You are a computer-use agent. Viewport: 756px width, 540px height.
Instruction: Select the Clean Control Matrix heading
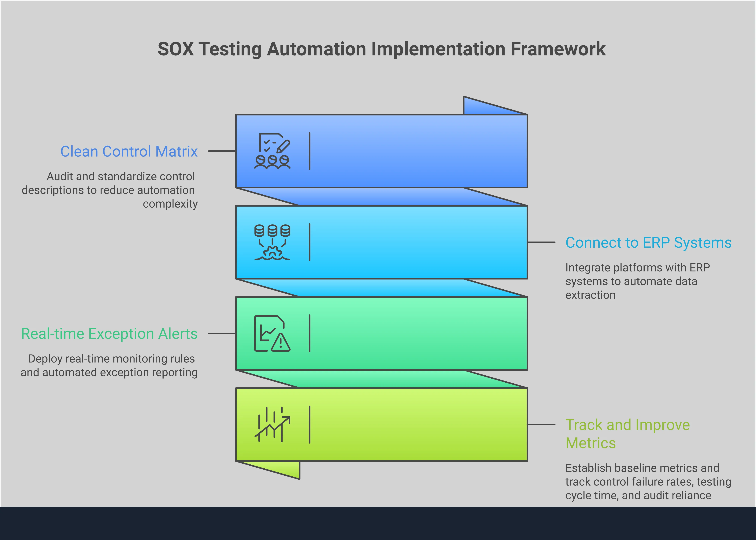129,151
